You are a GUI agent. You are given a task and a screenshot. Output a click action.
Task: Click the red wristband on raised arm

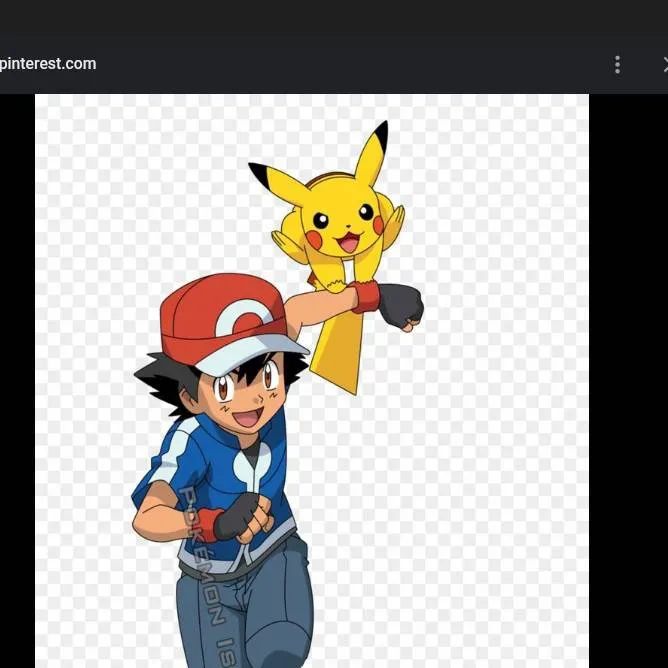tap(365, 297)
